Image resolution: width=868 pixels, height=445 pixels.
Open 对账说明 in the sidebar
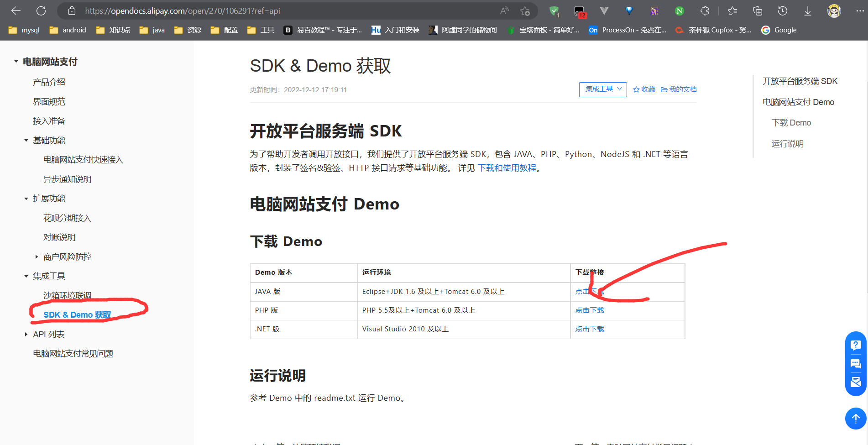click(x=59, y=237)
